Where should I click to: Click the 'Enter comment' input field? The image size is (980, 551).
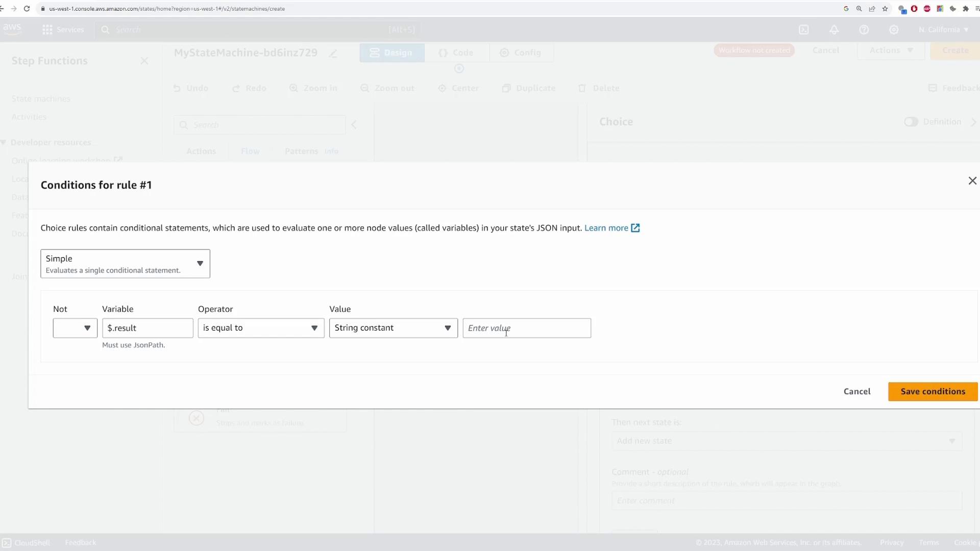[x=787, y=500]
